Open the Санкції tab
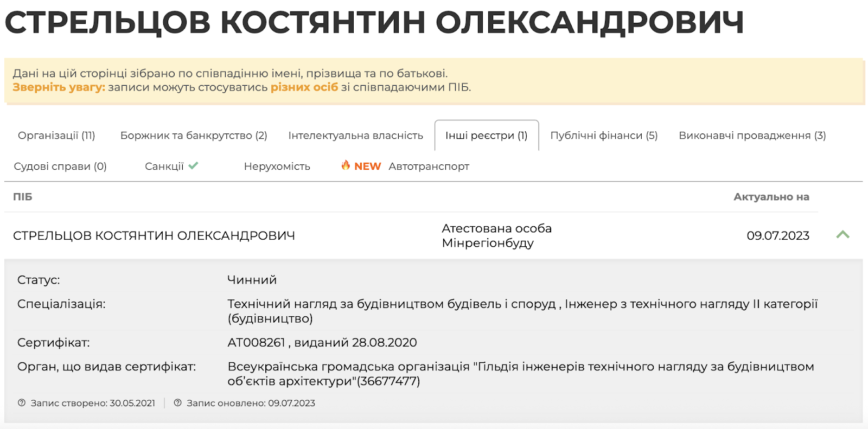The image size is (868, 429). click(164, 167)
